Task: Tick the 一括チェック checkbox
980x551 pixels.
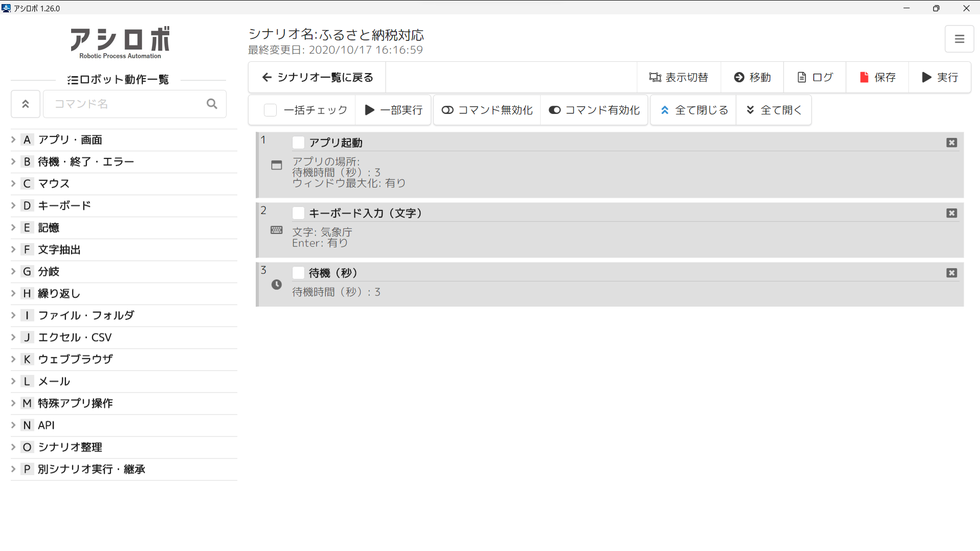Action: point(270,110)
